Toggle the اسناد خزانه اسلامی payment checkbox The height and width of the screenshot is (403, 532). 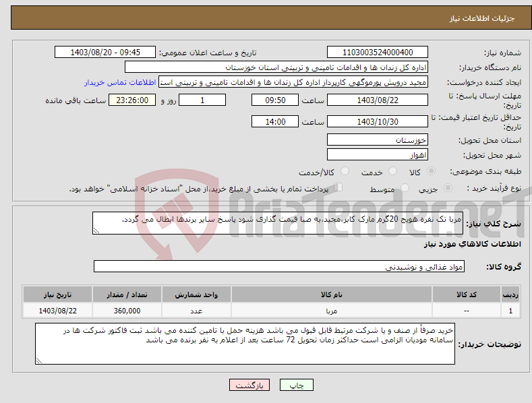click(x=338, y=187)
